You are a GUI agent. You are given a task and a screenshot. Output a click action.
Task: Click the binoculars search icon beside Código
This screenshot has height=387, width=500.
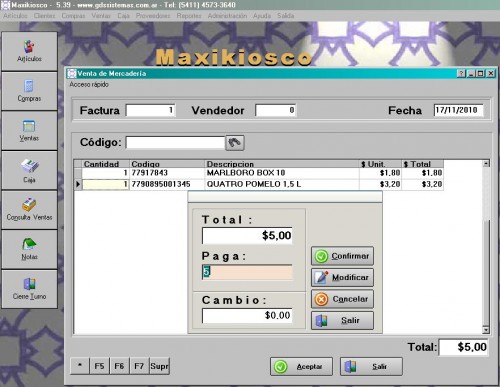(x=235, y=143)
